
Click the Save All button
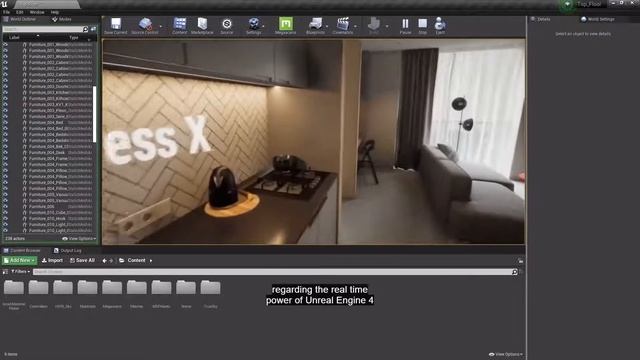[x=82, y=260]
